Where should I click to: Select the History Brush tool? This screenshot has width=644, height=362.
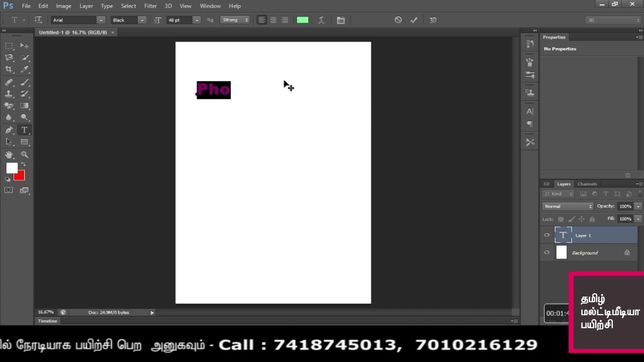click(x=24, y=94)
